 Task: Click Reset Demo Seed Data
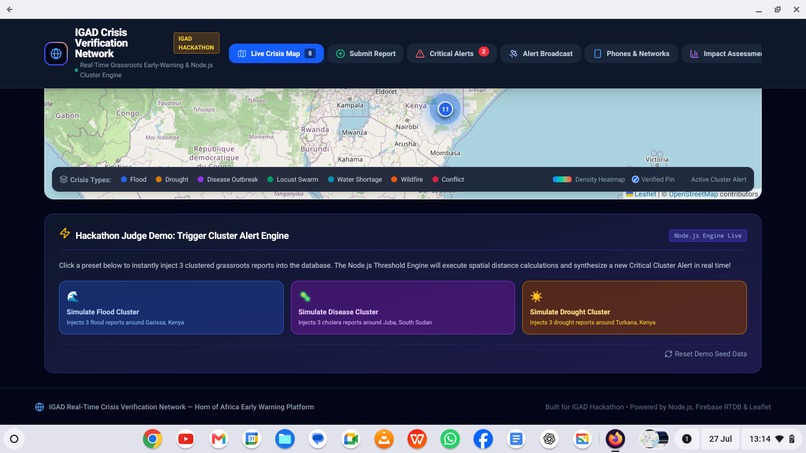705,354
